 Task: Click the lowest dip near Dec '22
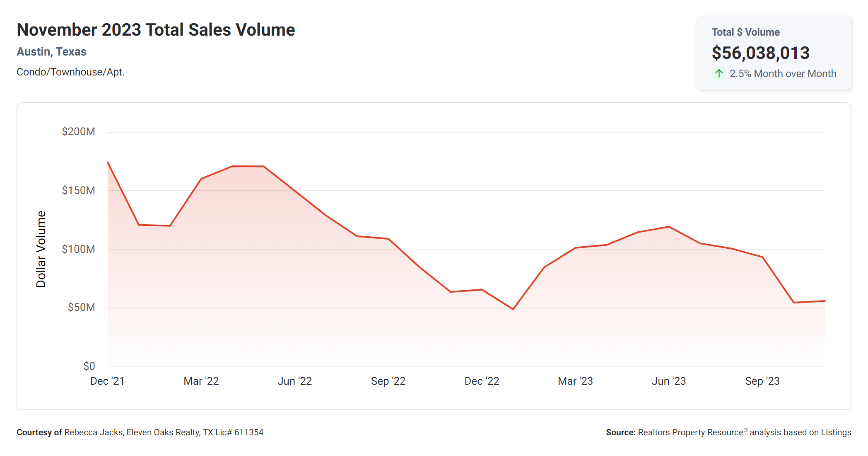coord(514,309)
